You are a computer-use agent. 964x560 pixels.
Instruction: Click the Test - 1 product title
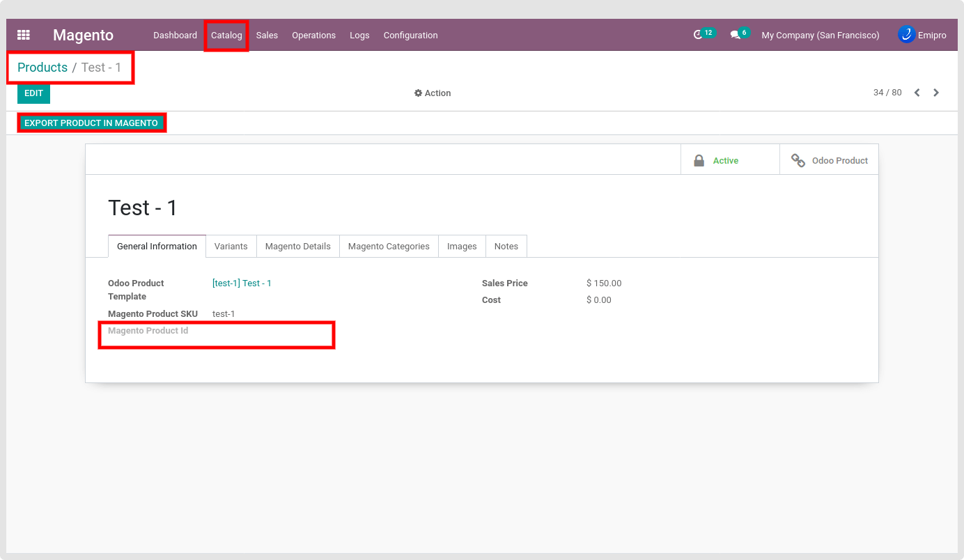143,208
